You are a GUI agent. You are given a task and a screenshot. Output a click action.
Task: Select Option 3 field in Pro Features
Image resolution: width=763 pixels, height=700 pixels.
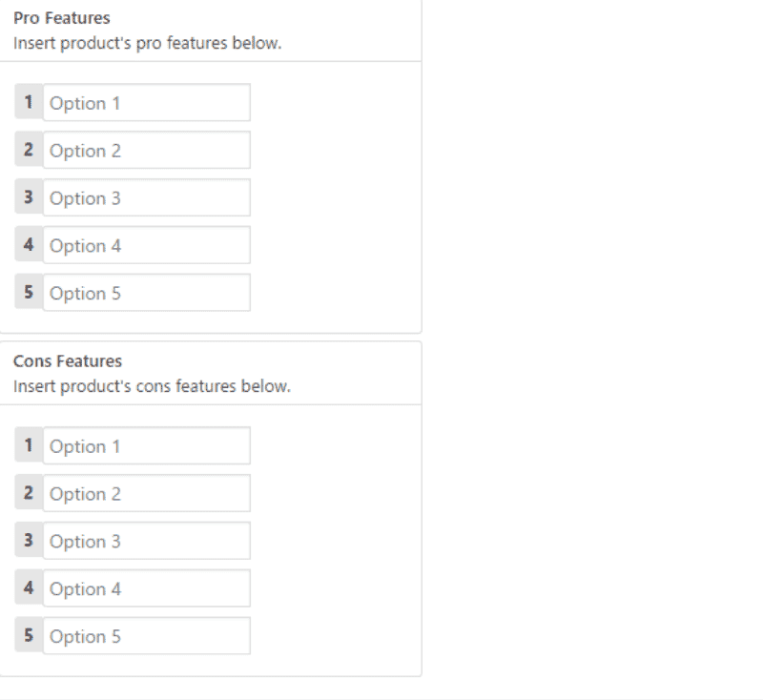click(146, 198)
